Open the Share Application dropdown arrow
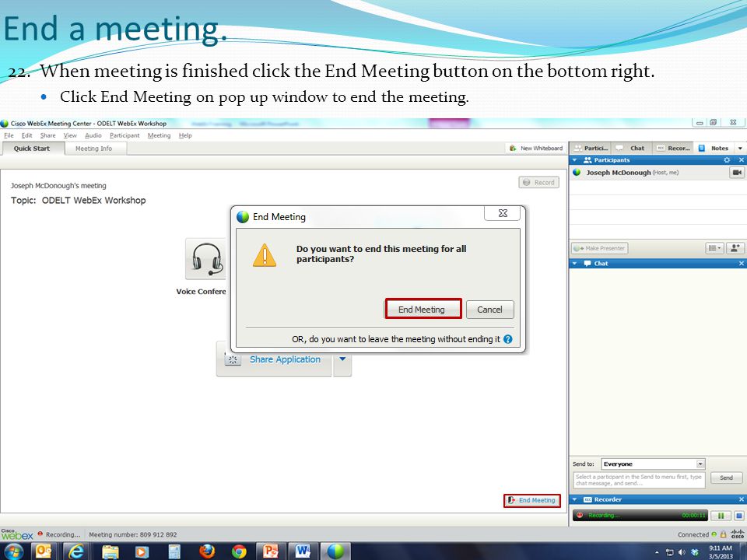Viewport: 747px width, 560px height. click(x=342, y=359)
